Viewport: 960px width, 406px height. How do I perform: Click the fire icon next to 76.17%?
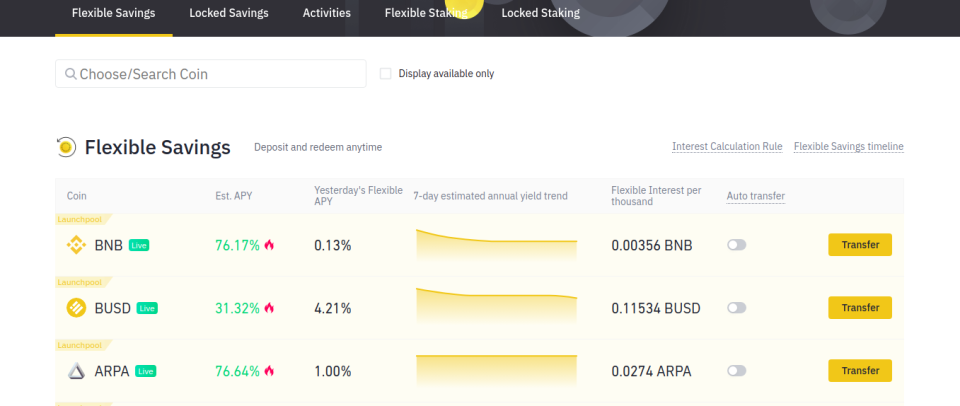coord(269,245)
